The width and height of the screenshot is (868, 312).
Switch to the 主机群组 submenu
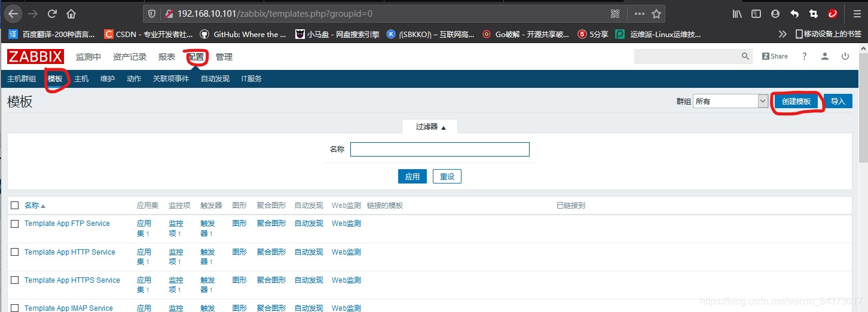point(22,79)
